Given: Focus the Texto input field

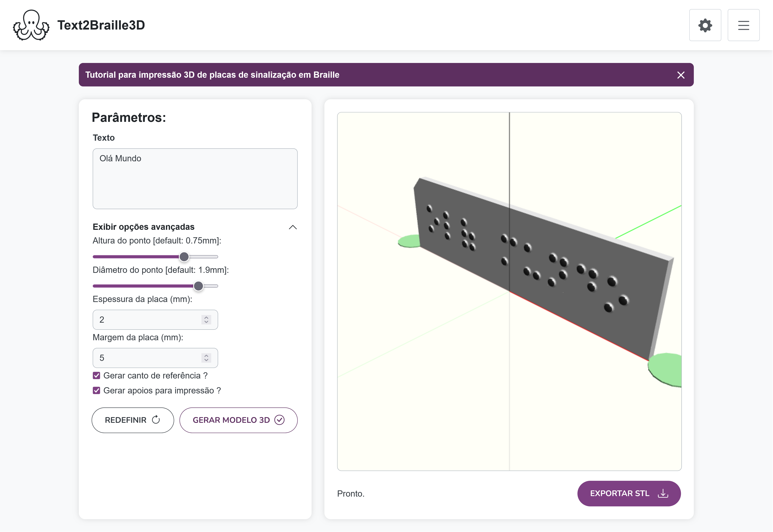Looking at the screenshot, I should [x=195, y=179].
